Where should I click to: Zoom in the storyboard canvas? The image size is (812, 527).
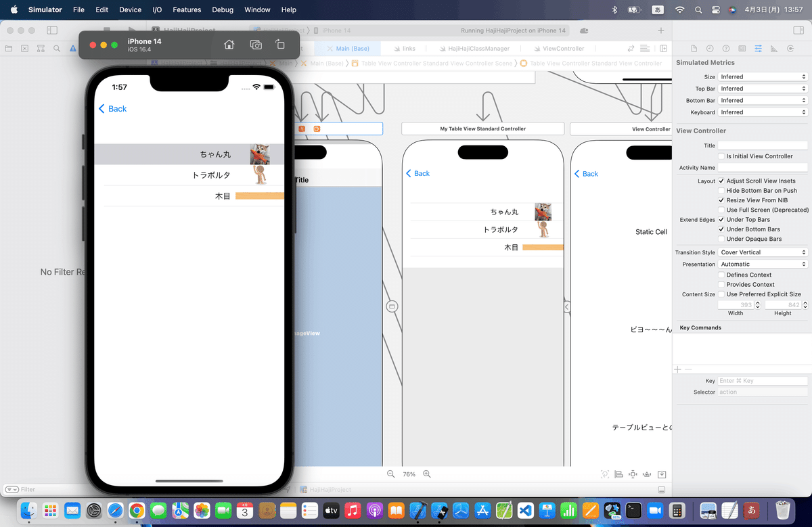427,474
